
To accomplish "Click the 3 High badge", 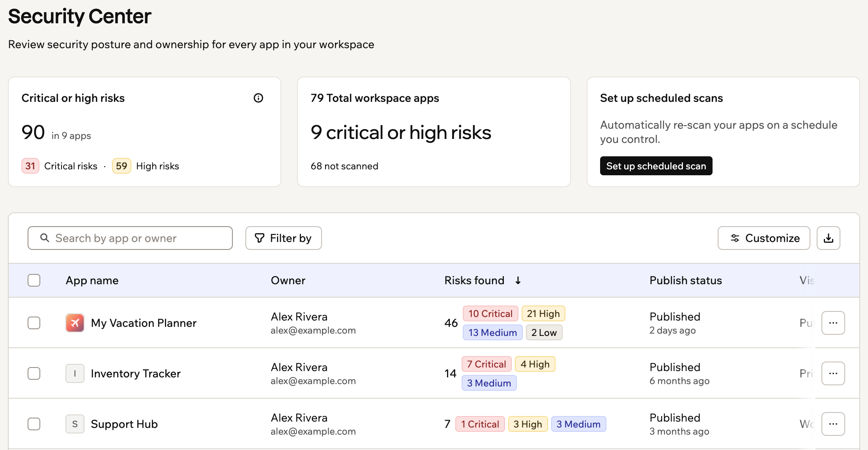I will 528,424.
